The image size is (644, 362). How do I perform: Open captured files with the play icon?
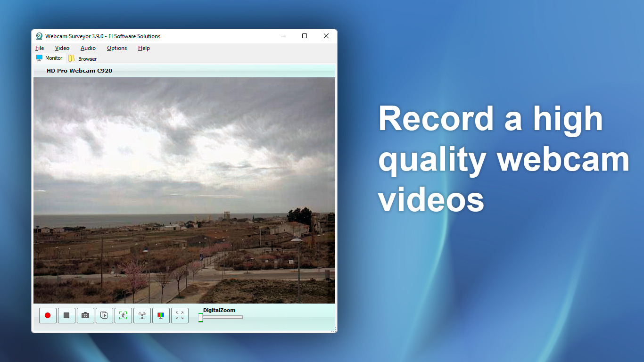(104, 315)
